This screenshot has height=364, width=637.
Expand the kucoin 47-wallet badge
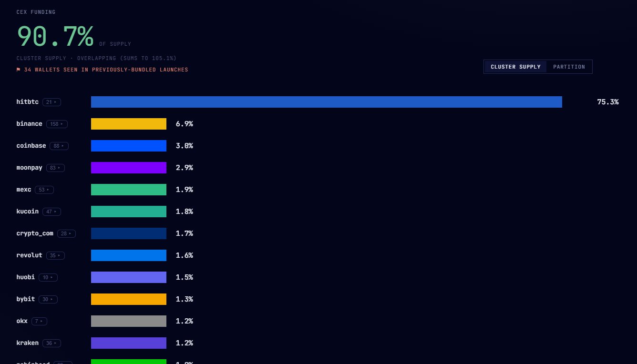tap(51, 212)
